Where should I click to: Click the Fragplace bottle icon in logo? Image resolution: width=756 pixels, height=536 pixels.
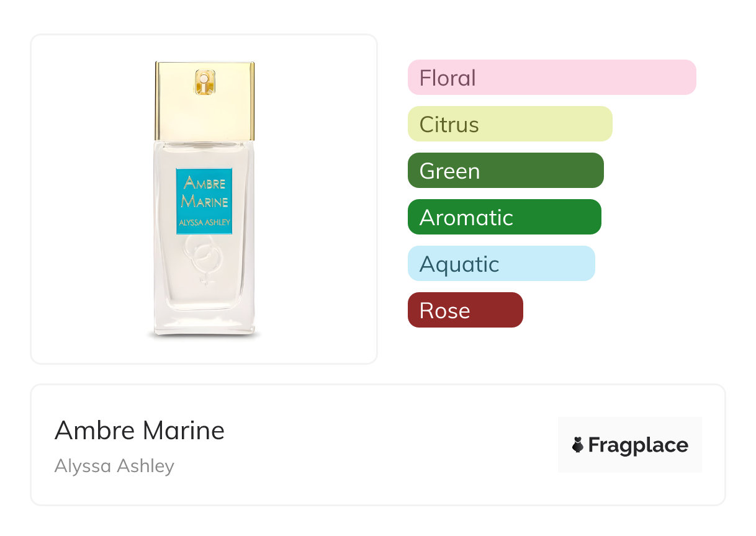click(578, 445)
